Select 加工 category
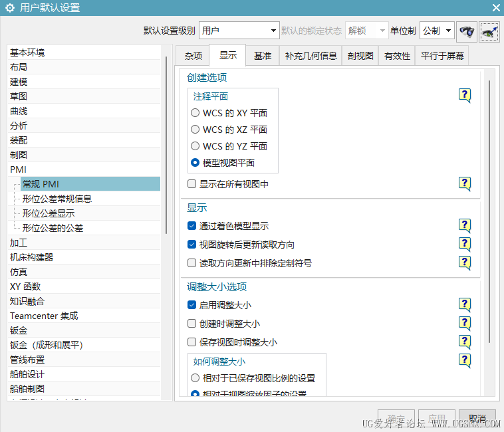 click(84, 243)
